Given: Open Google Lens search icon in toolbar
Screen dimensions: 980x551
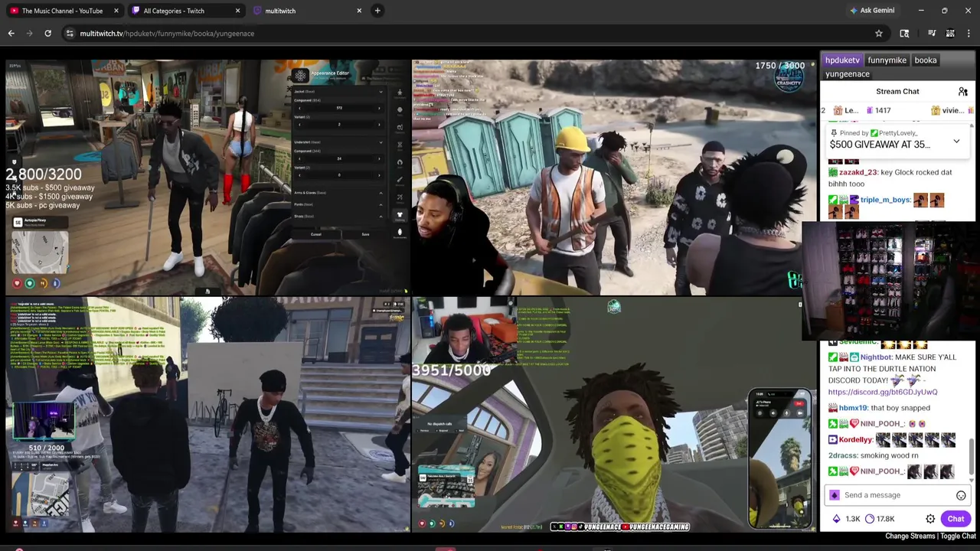Looking at the screenshot, I should coord(904,34).
